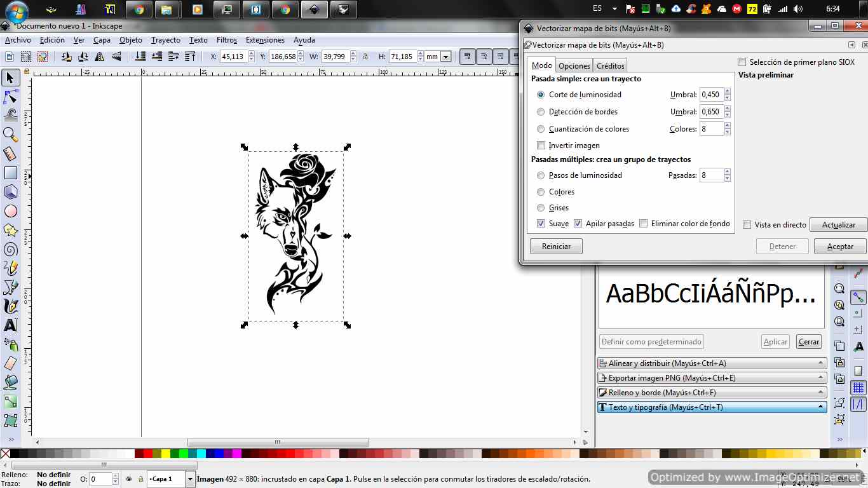The width and height of the screenshot is (868, 488).
Task: Select the Zoom magnifier tool
Action: click(x=11, y=135)
